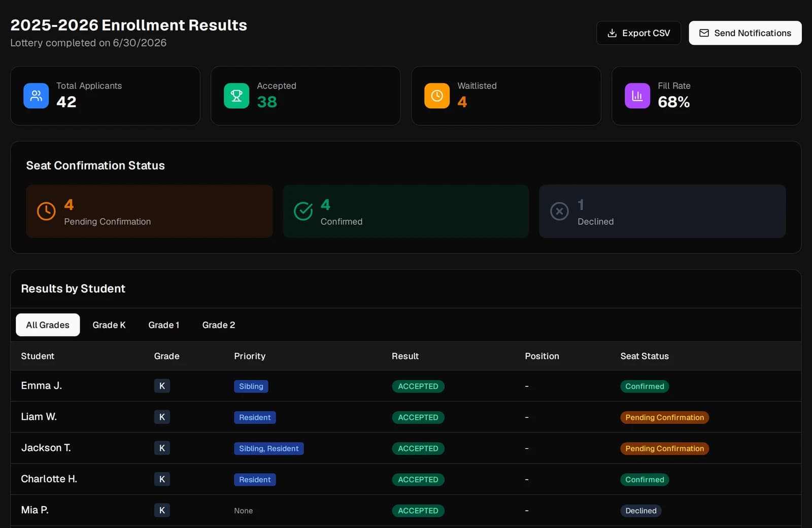
Task: Click Mia P.'s Declined seat status
Action: [641, 511]
